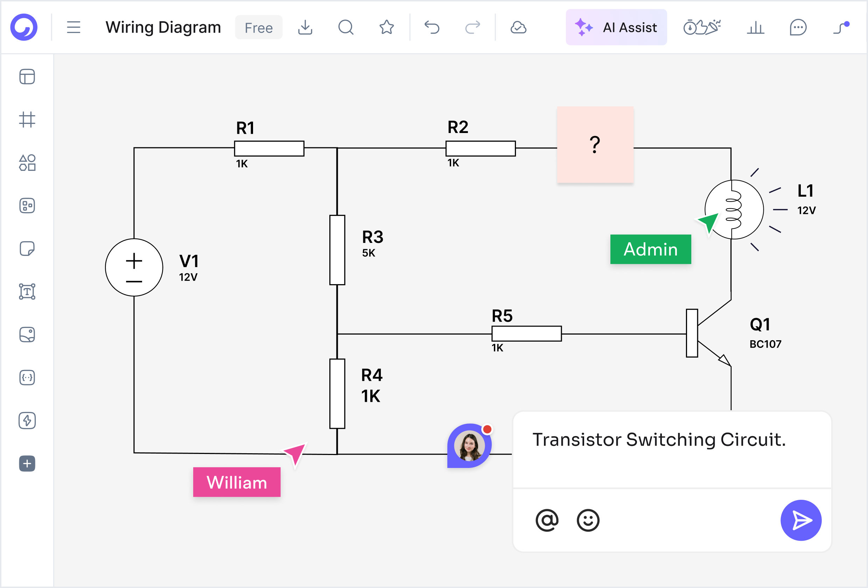The image size is (868, 588).
Task: Open the lightning quick actions tool
Action: click(27, 421)
